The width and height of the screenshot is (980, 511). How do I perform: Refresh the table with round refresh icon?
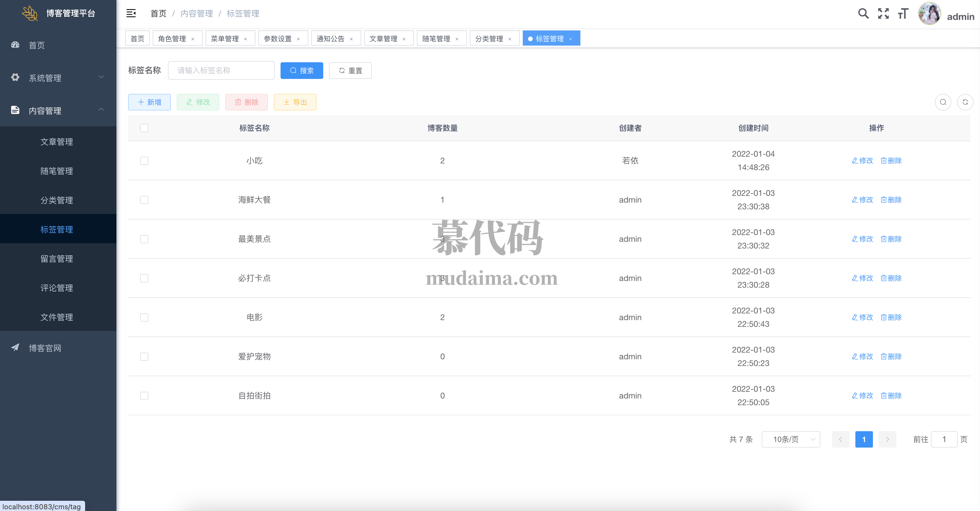pos(965,102)
